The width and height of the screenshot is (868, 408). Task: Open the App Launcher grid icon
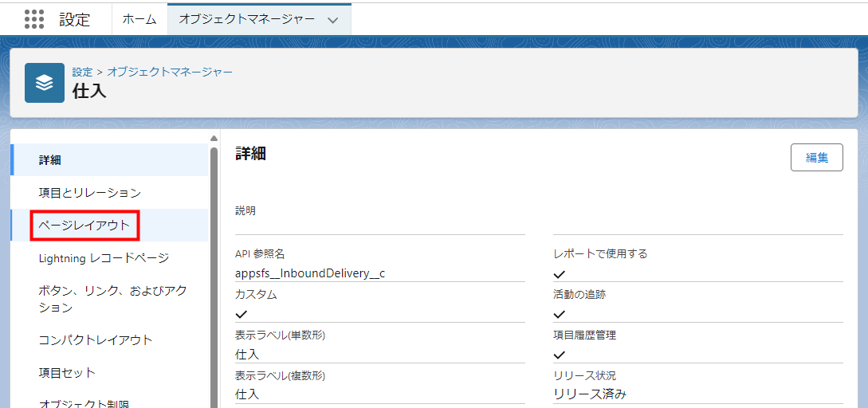pos(33,19)
